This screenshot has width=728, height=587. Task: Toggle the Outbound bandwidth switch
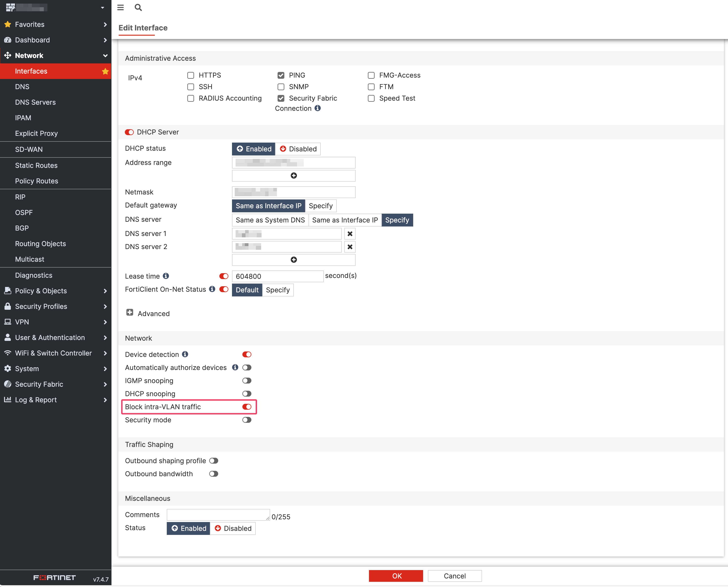(x=213, y=474)
